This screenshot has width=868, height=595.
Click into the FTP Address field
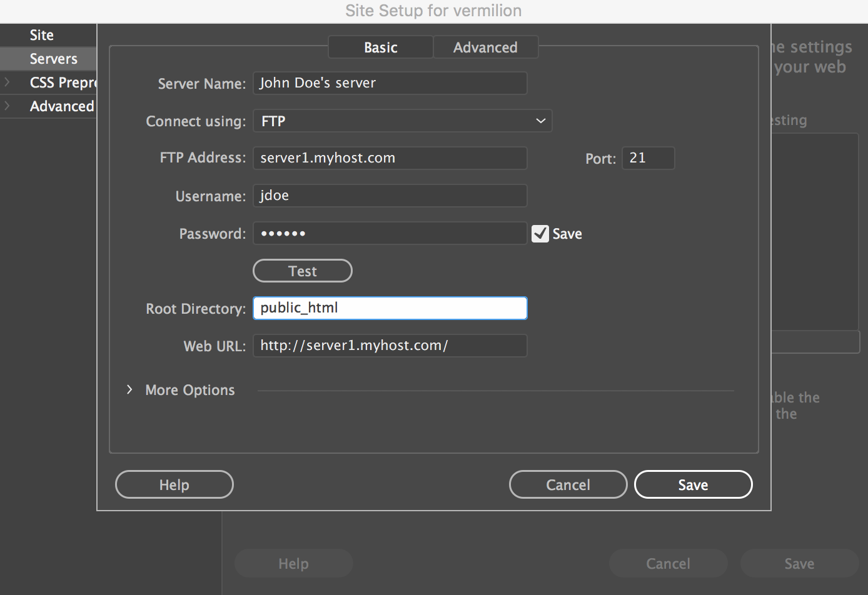[390, 157]
